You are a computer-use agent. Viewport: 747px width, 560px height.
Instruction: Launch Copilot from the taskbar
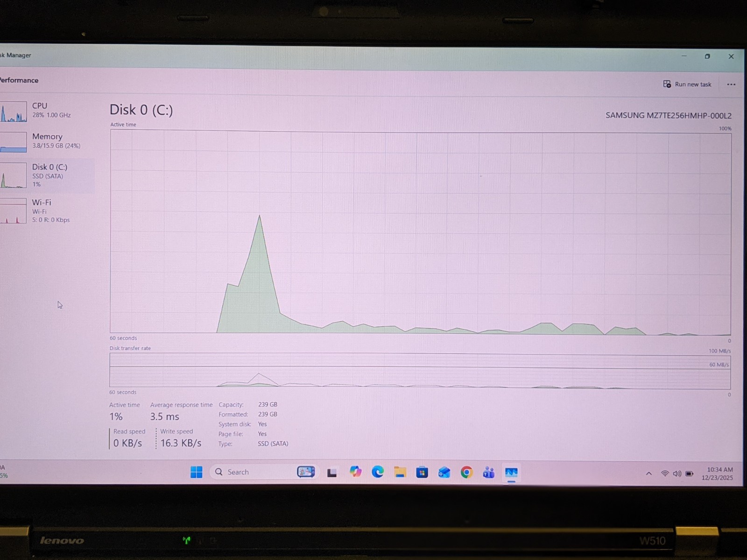click(x=356, y=472)
